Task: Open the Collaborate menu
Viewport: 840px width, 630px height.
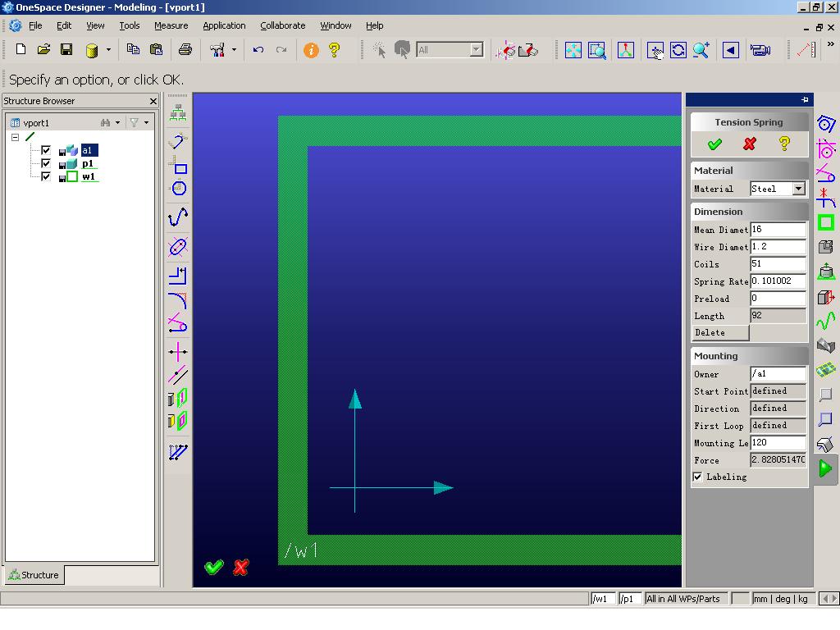Action: (x=282, y=25)
